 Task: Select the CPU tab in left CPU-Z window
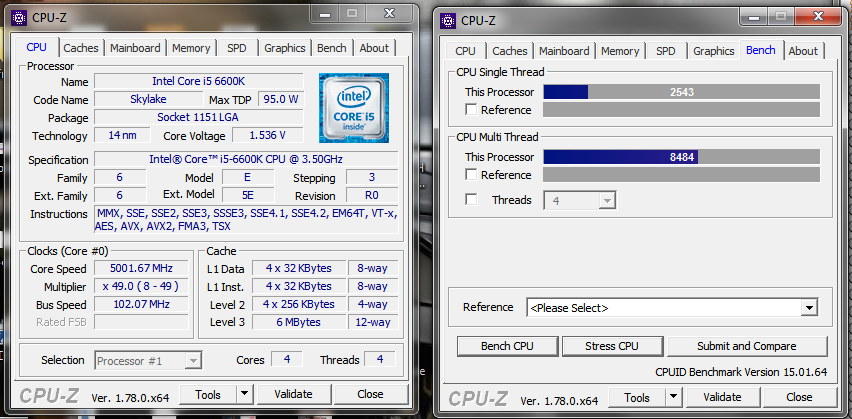point(36,47)
